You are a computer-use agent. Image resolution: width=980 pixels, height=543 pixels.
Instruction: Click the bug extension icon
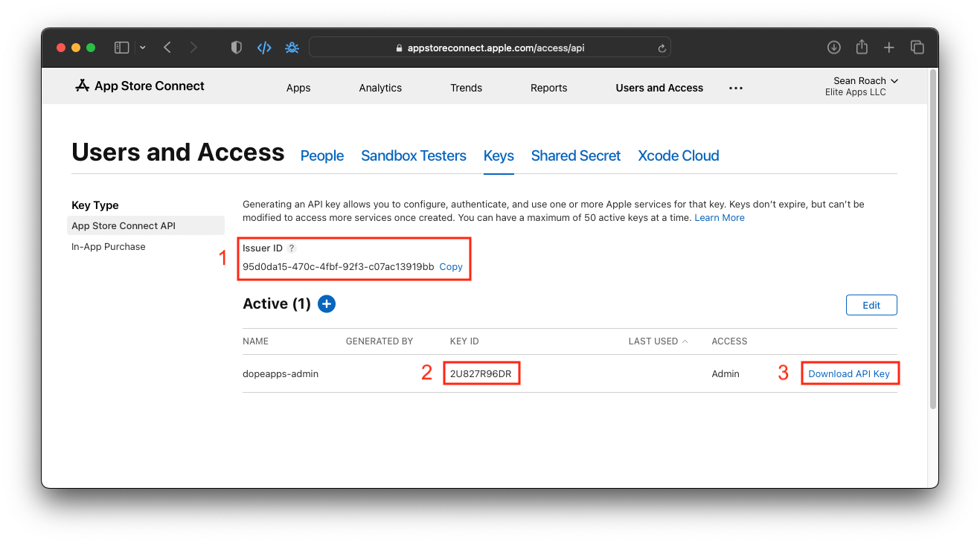click(x=292, y=48)
